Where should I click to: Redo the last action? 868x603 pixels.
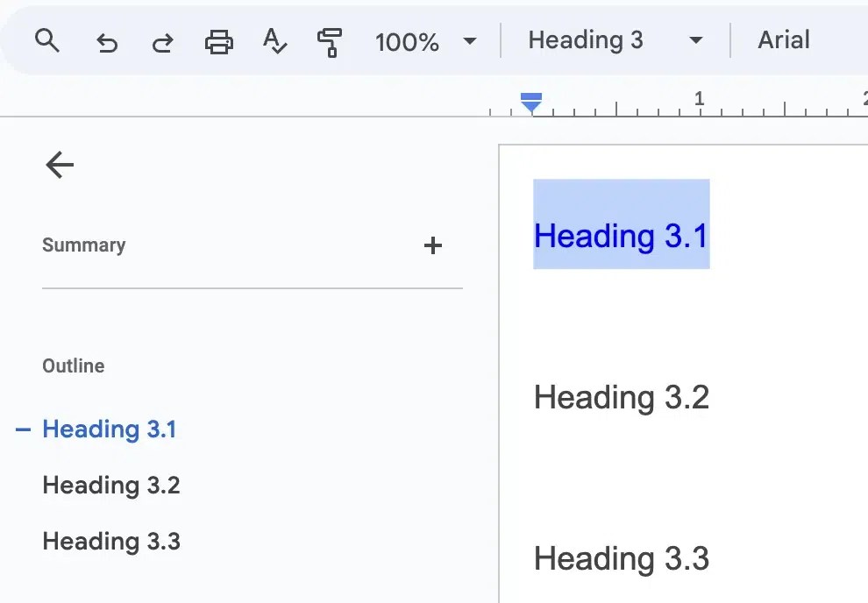[x=162, y=40]
